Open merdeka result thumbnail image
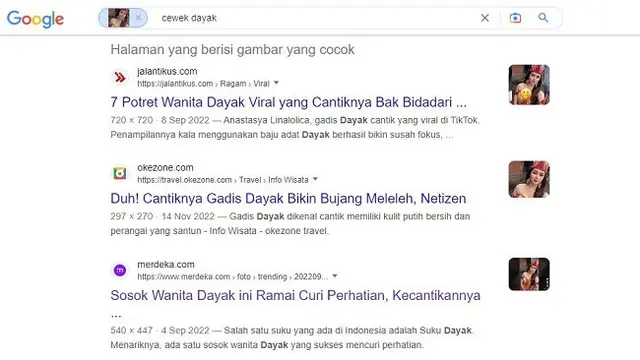Image resolution: width=640 pixels, height=360 pixels. [x=529, y=274]
